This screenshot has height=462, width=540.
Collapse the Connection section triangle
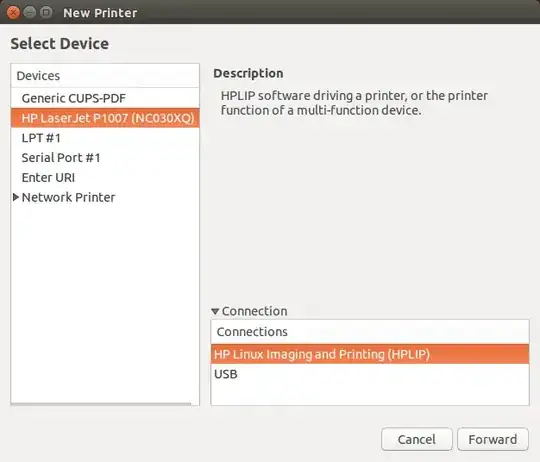click(215, 312)
